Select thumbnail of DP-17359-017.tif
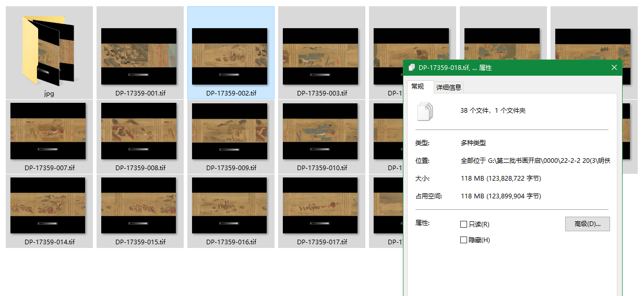Image resolution: width=644 pixels, height=296 pixels. 320,205
